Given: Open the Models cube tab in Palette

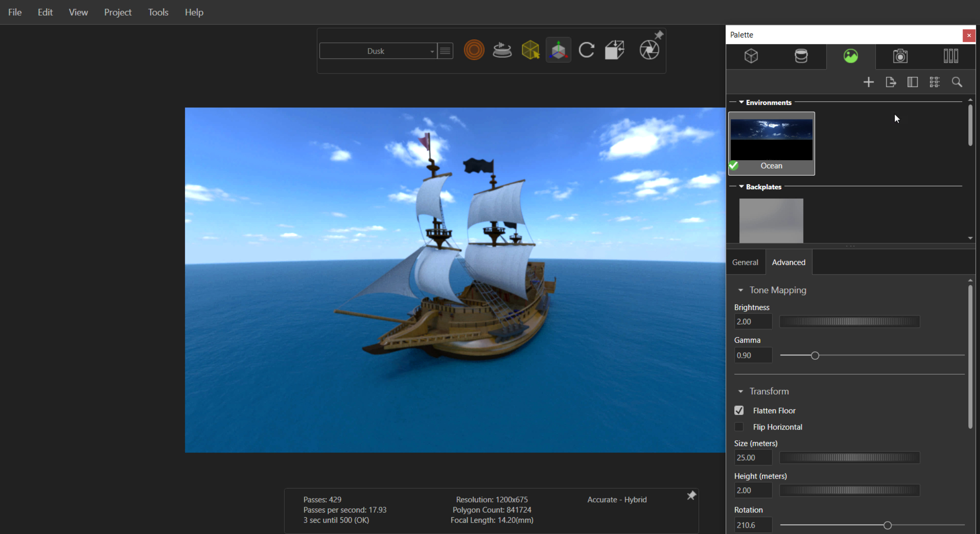Looking at the screenshot, I should point(751,56).
